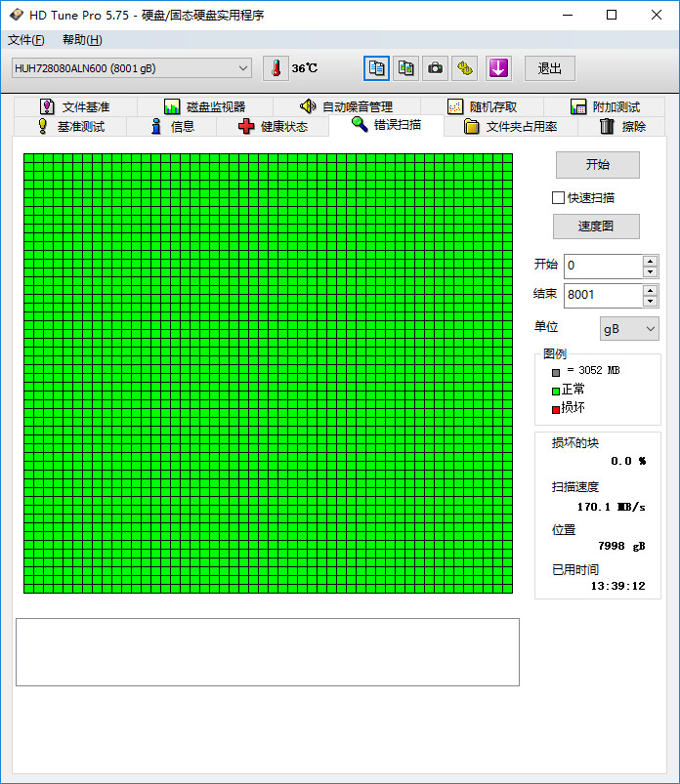Click the File Benchmark tab icon
Screen dimensions: 680x784
click(47, 106)
